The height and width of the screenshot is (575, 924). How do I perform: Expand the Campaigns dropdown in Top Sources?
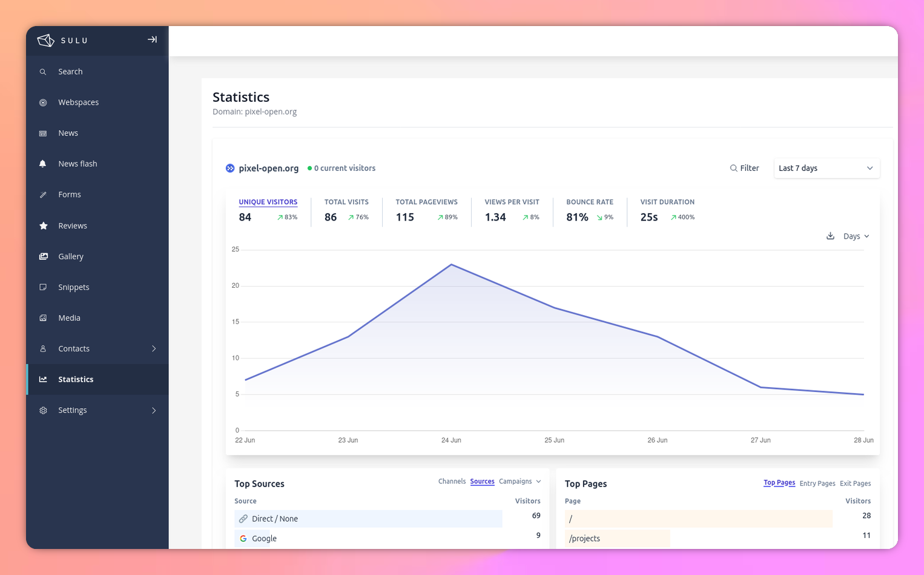tap(520, 482)
